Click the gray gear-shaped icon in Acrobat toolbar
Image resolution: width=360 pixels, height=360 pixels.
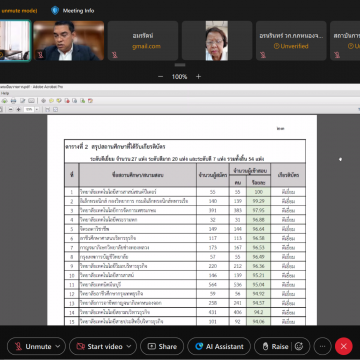43,101
